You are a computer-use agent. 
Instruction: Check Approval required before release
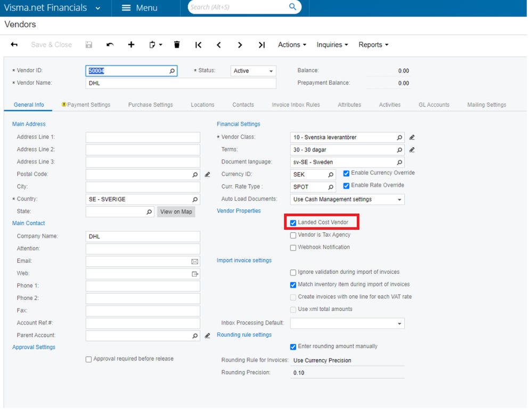coord(88,359)
